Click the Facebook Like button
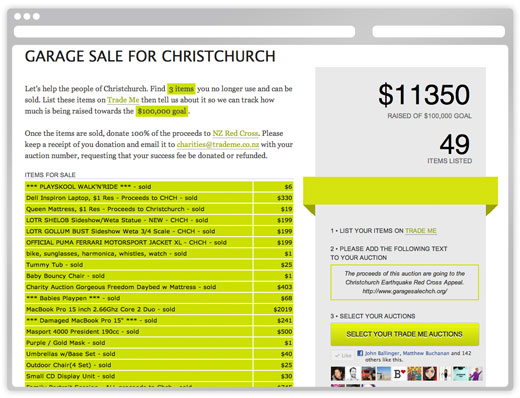Viewport: 520px width, 398px height. pos(342,355)
